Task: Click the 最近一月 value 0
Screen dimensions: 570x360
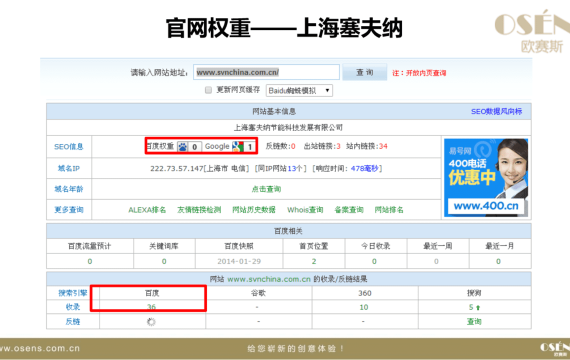Action: tap(498, 261)
